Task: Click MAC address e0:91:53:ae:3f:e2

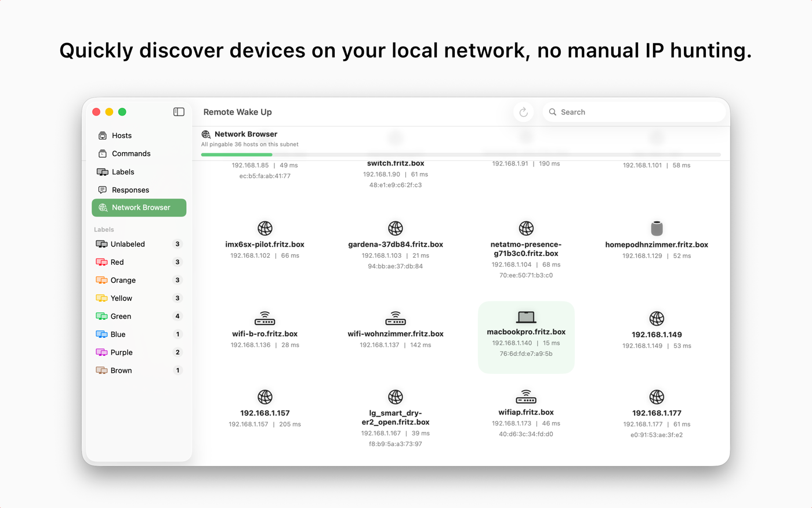Action: 657,435
